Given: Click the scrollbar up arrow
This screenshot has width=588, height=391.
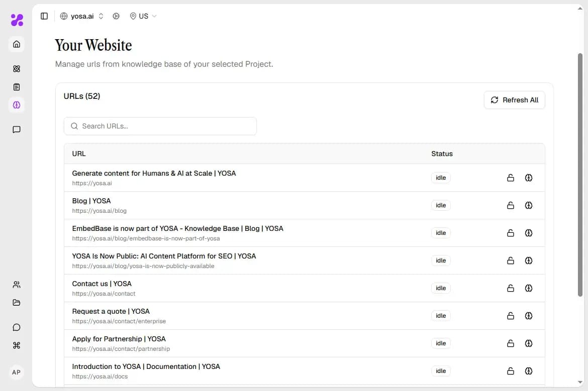Looking at the screenshot, I should coord(580,9).
